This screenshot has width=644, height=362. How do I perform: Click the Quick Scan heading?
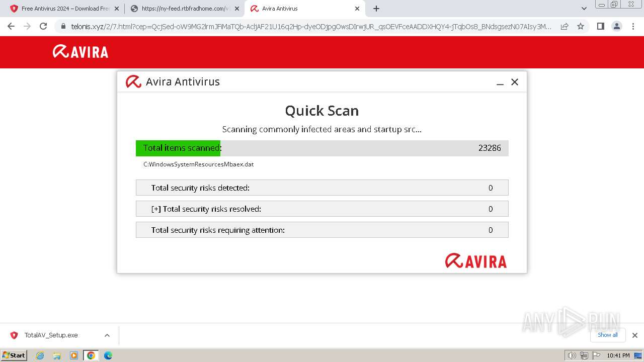[322, 111]
